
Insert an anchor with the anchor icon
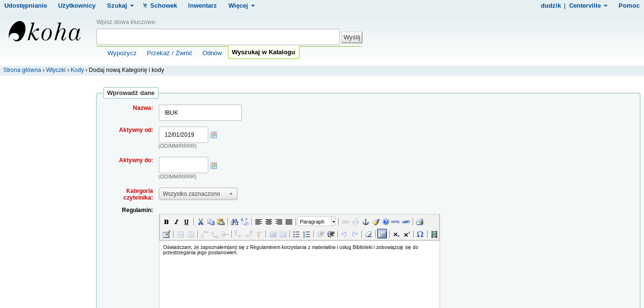[365, 222]
